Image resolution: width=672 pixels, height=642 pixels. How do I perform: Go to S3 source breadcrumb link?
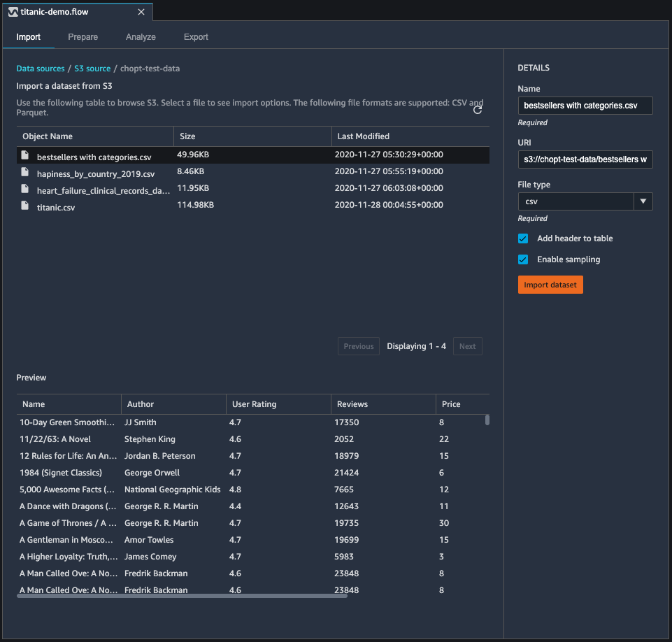coord(92,69)
